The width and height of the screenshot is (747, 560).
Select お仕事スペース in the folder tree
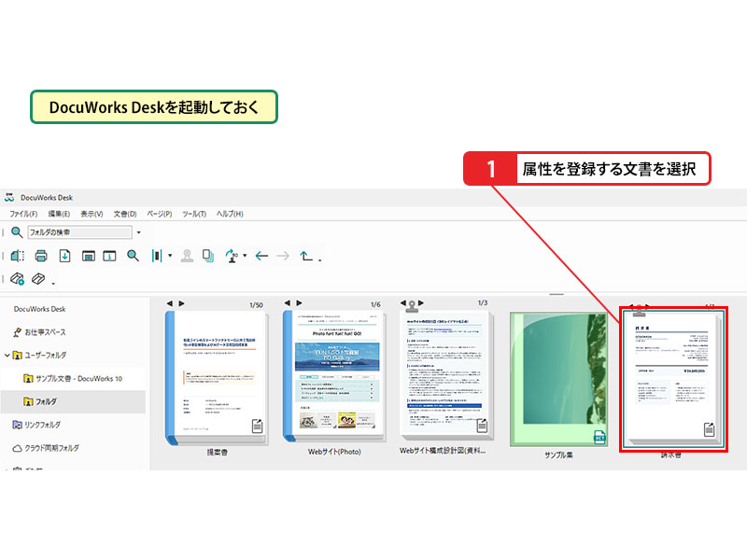[x=45, y=332]
